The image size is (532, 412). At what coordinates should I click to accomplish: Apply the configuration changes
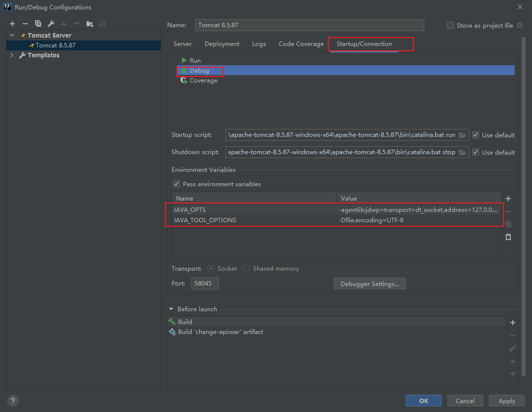[507, 401]
